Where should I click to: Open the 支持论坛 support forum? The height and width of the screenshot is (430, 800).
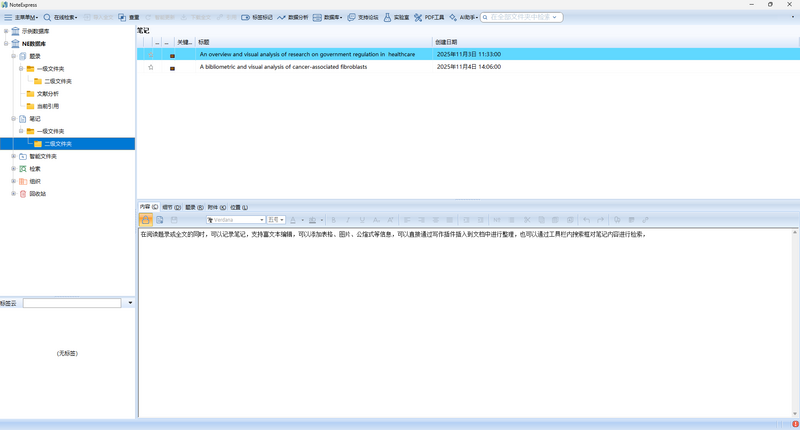[x=363, y=17]
